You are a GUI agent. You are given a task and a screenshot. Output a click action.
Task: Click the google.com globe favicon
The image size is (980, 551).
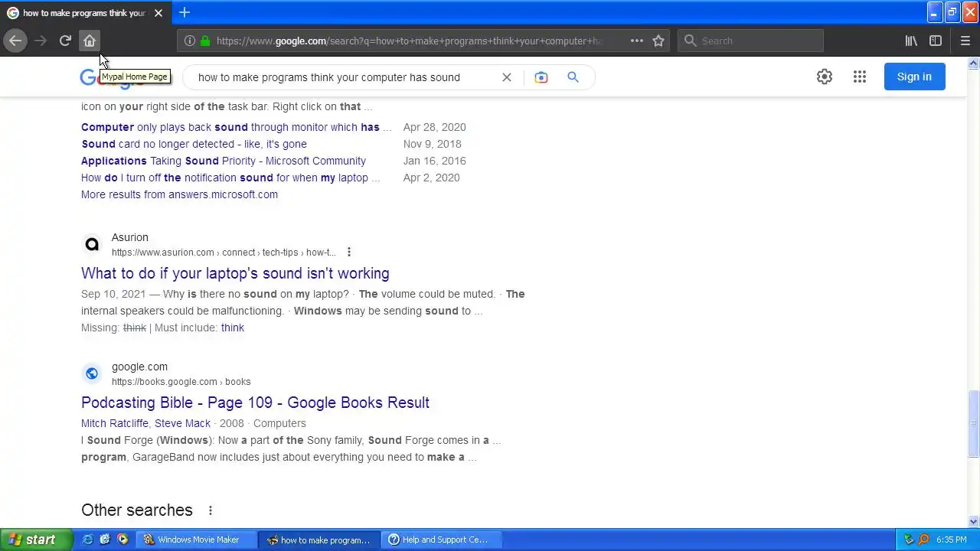92,373
